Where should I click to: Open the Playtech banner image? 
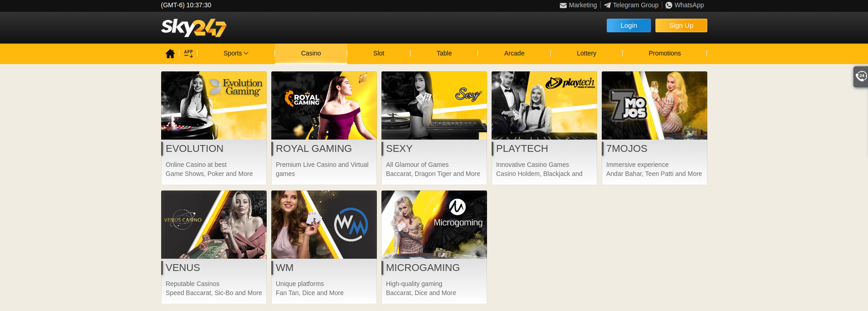(544, 105)
